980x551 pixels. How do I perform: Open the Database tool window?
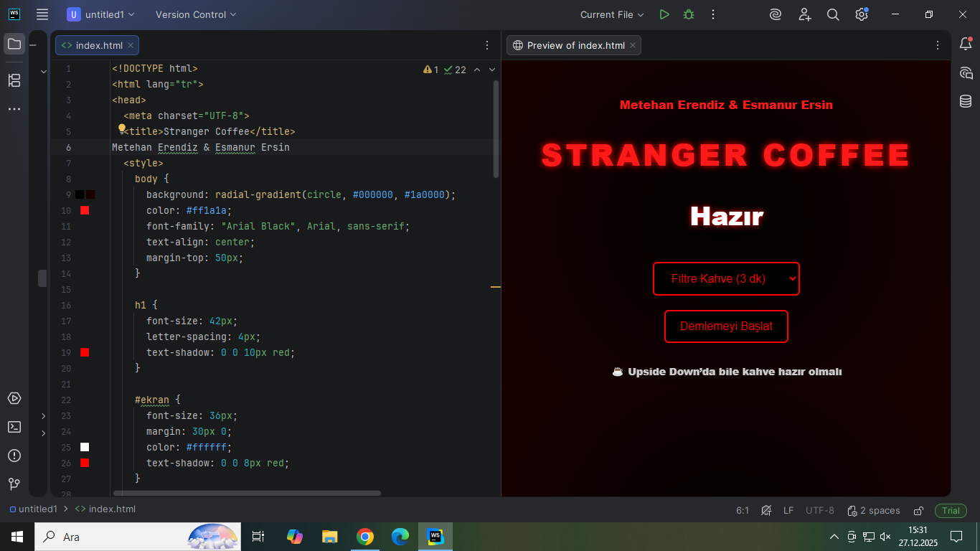pyautogui.click(x=966, y=101)
